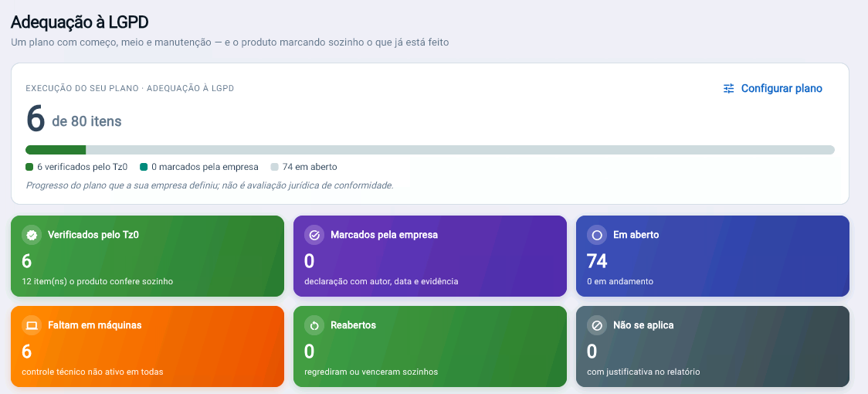The width and height of the screenshot is (868, 394).
Task: Click the teal '0 marcados pela empresa' legend swatch
Action: click(144, 167)
